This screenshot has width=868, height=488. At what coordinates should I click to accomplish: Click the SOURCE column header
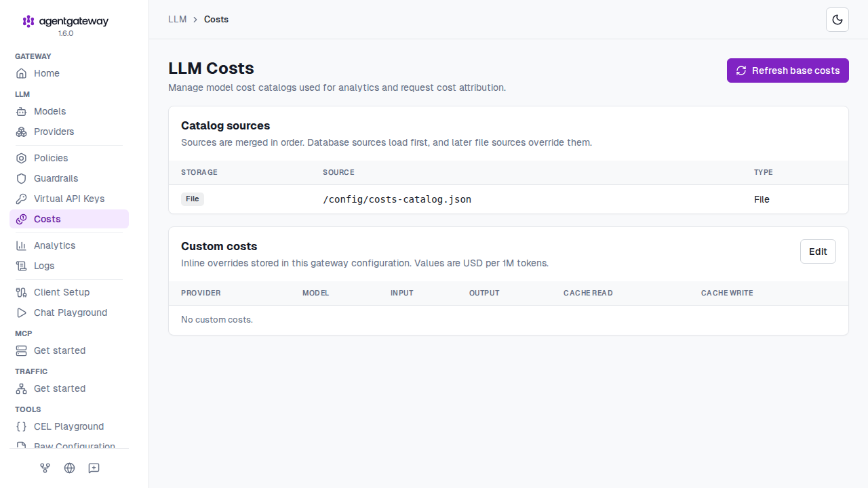pyautogui.click(x=338, y=172)
